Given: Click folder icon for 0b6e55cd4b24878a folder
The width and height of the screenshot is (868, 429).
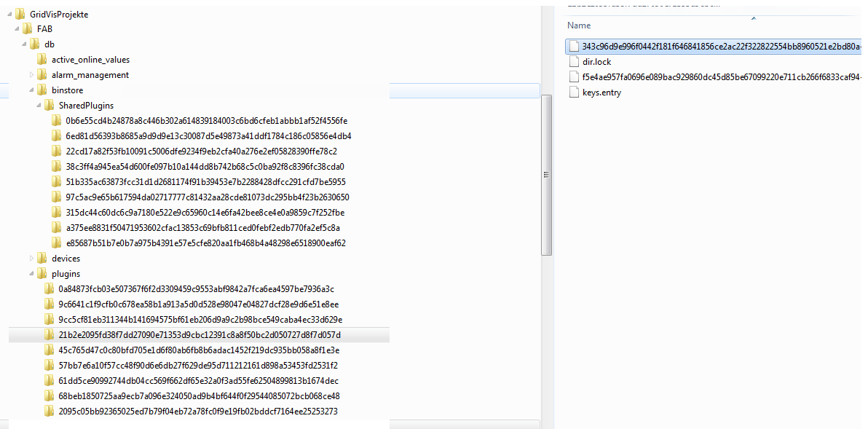Looking at the screenshot, I should (57, 121).
